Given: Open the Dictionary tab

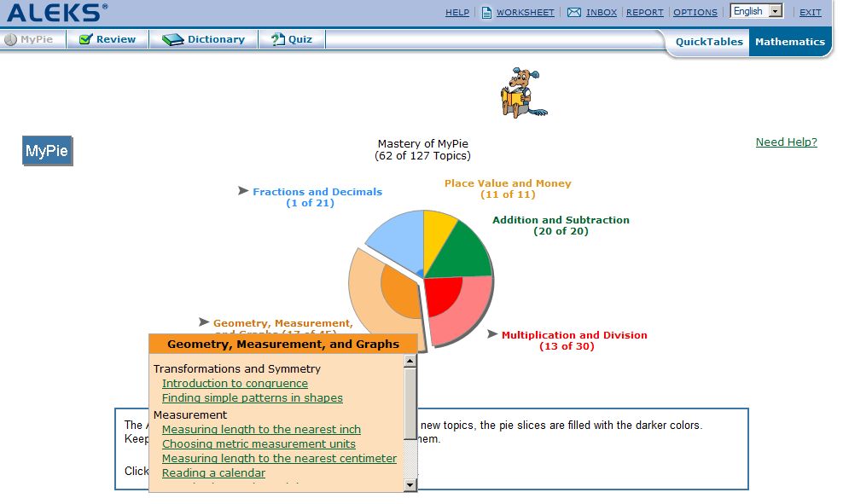Looking at the screenshot, I should (204, 39).
